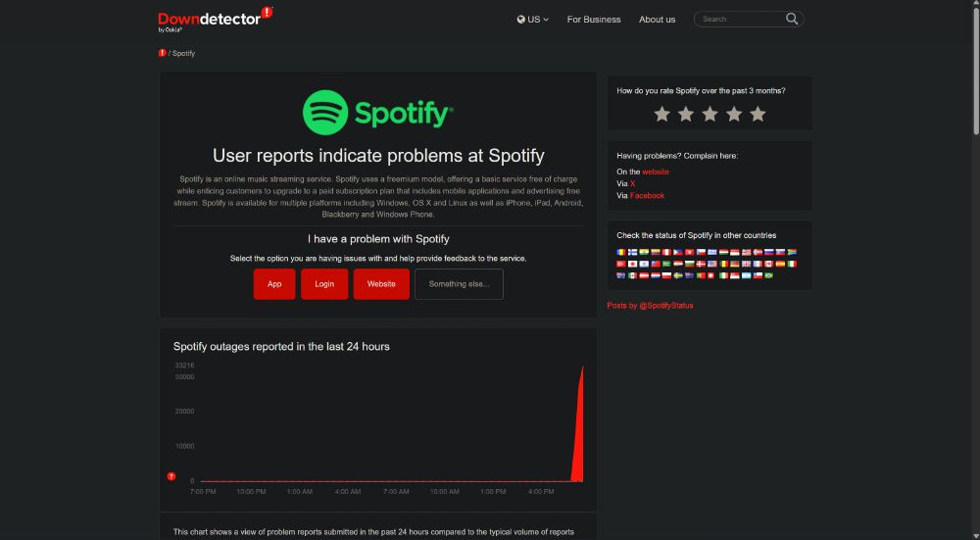This screenshot has height=540, width=980.
Task: Click the 10:00 AM axis label
Action: point(444,492)
